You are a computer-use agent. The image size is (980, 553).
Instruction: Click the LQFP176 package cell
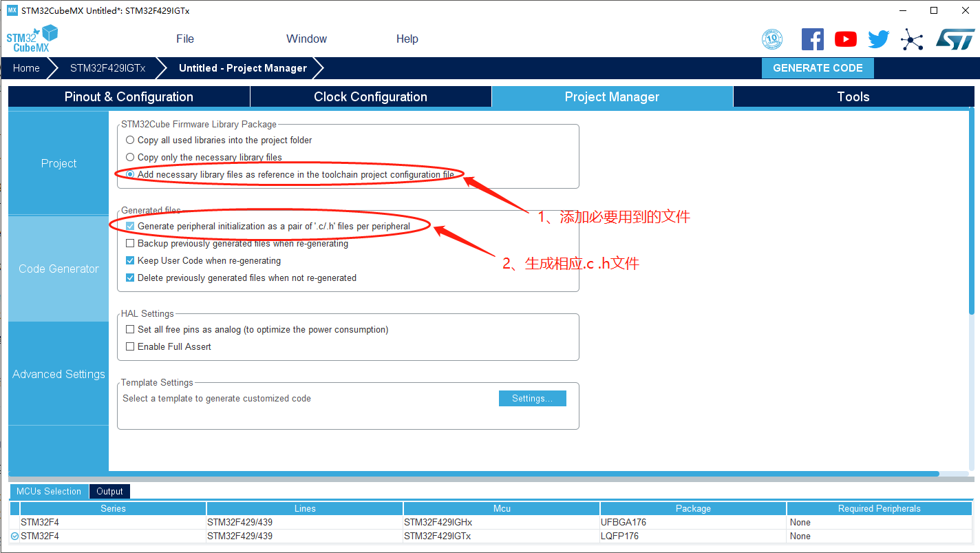pos(693,536)
